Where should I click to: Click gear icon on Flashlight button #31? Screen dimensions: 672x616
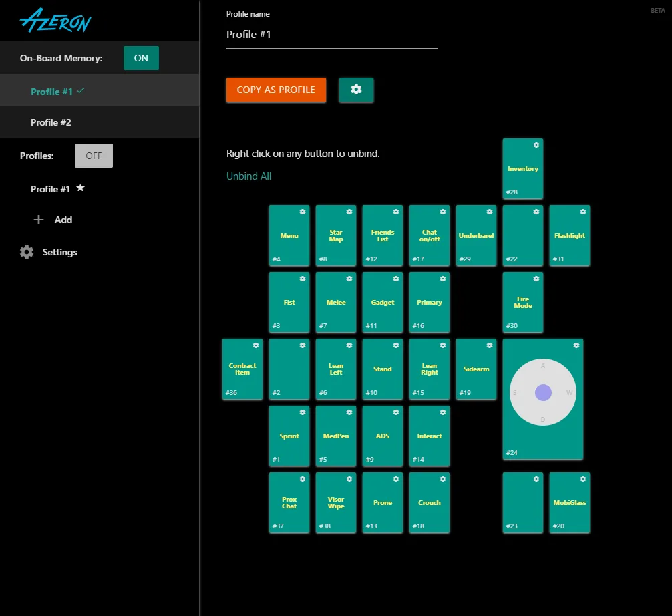coord(583,212)
